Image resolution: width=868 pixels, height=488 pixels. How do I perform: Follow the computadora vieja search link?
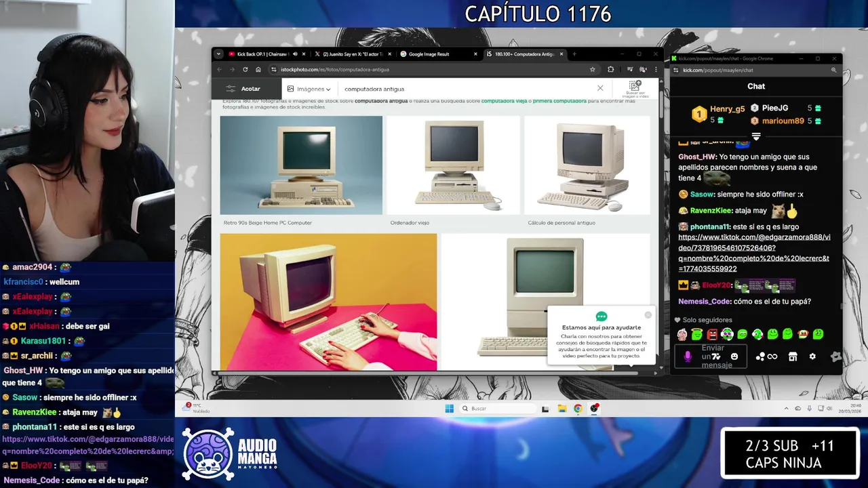(504, 101)
